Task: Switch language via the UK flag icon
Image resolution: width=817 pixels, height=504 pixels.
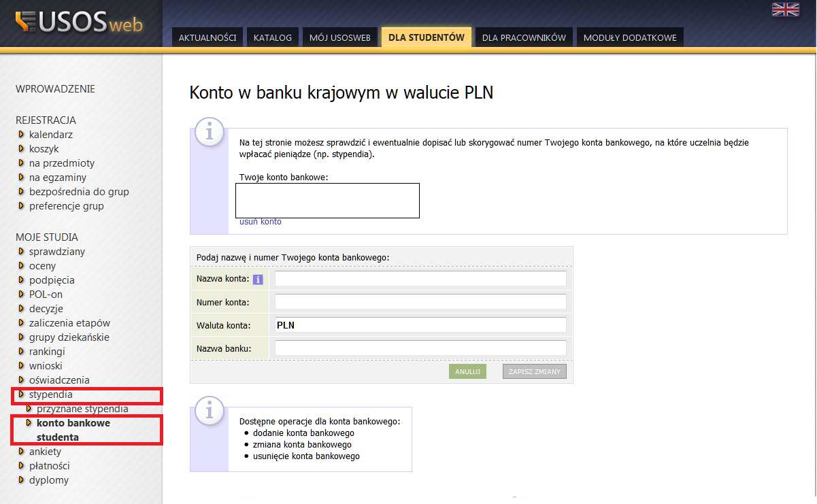Action: pyautogui.click(x=786, y=9)
